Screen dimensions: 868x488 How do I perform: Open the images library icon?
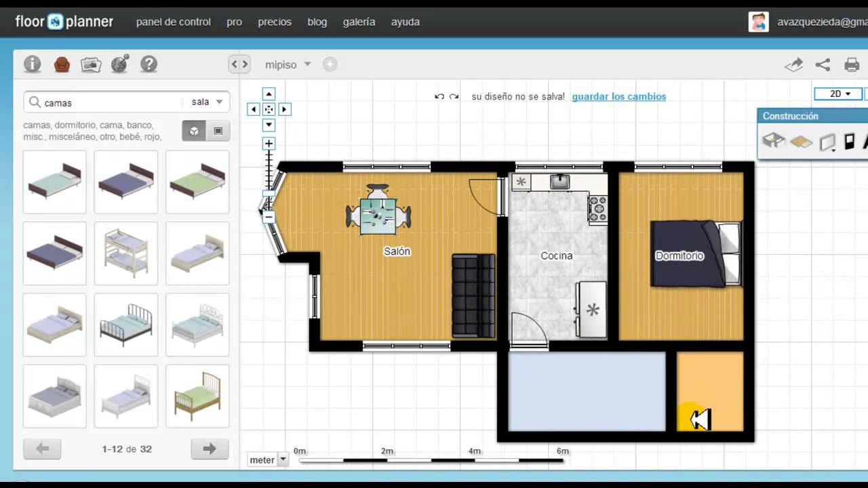coord(91,64)
